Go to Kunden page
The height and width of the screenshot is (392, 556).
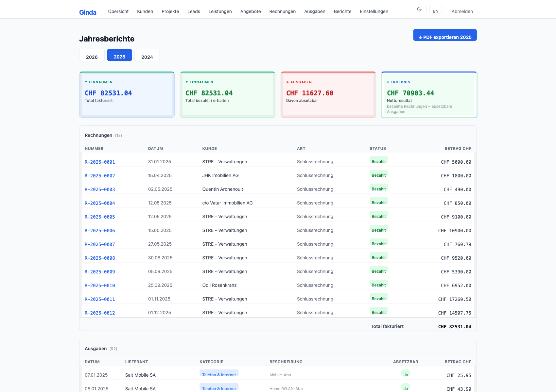tap(145, 11)
